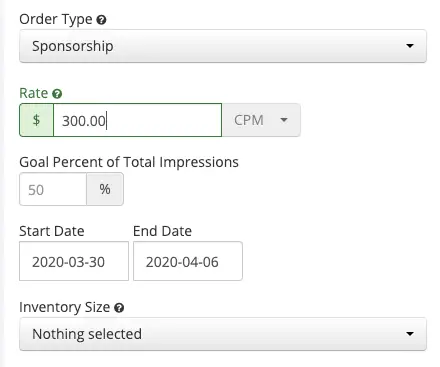Click the Goal Percent of Total Impressions label
The image size is (440, 367).
click(129, 162)
